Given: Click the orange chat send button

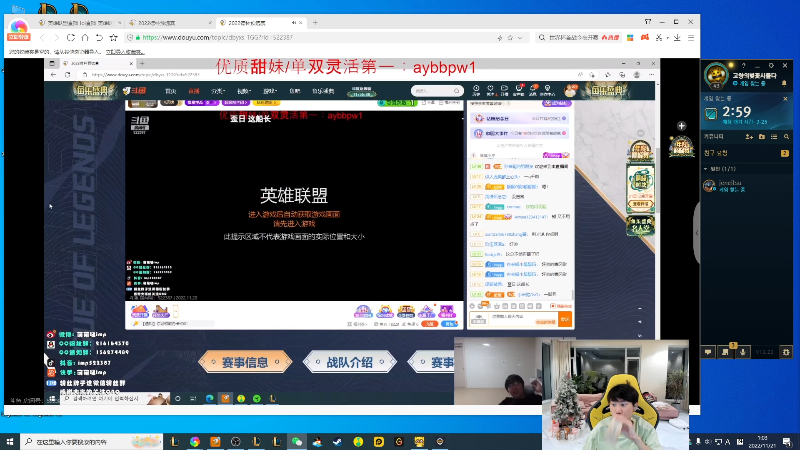Looking at the screenshot, I should click(565, 319).
